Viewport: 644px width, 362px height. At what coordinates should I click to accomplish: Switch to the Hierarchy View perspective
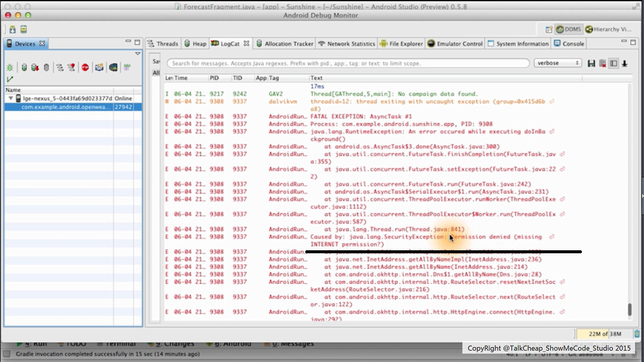608,29
